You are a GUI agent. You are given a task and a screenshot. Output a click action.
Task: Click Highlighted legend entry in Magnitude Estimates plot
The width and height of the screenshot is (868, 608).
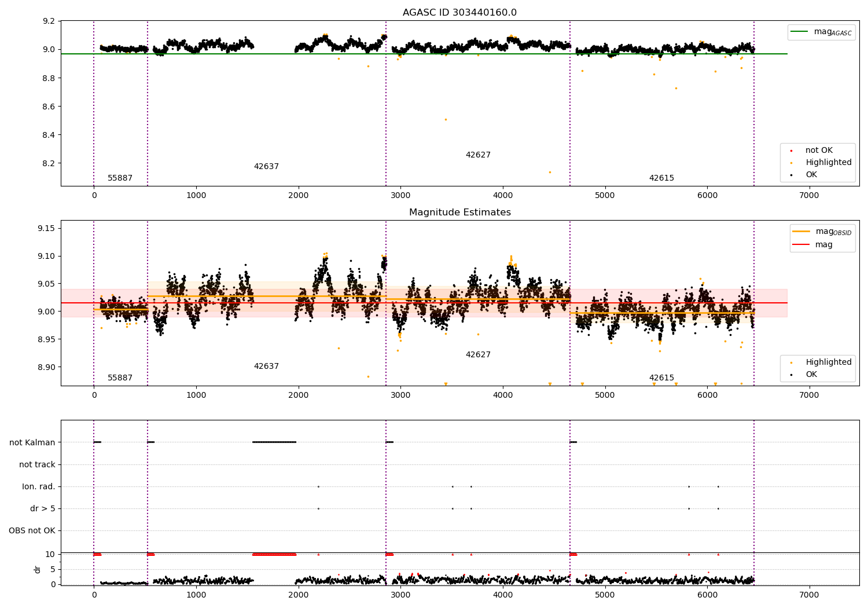[822, 362]
